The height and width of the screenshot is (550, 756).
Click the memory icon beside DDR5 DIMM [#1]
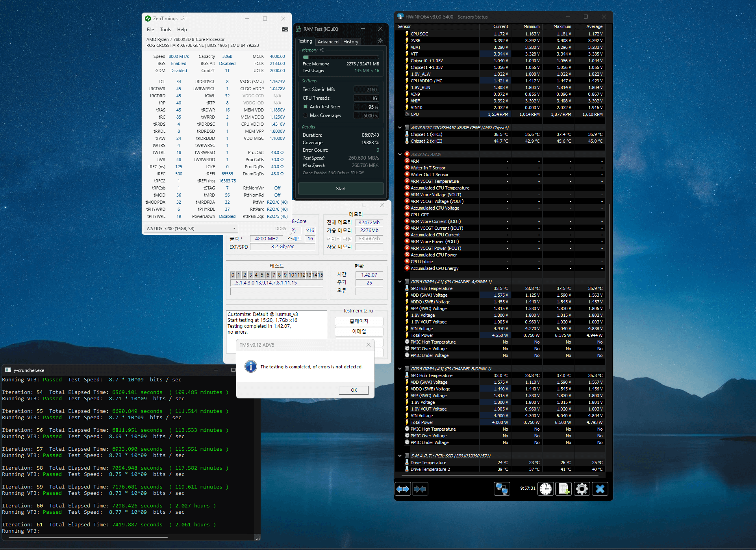coord(407,281)
